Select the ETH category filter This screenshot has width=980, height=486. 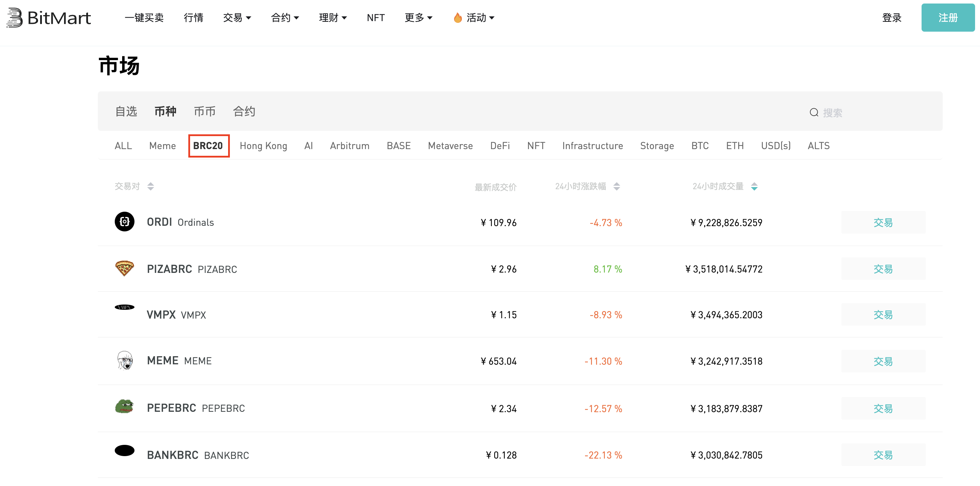click(x=735, y=146)
